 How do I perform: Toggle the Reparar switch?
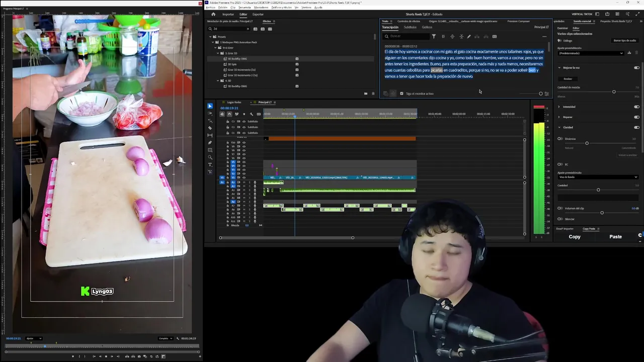click(636, 117)
